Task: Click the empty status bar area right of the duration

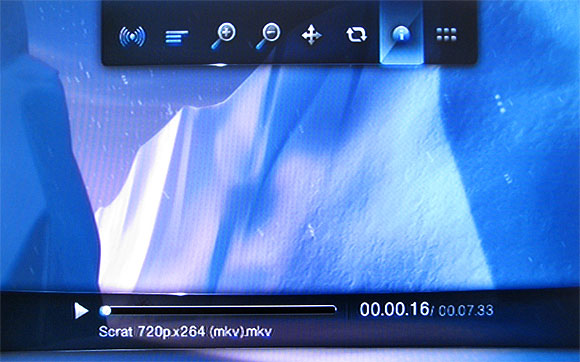Action: coord(536,318)
